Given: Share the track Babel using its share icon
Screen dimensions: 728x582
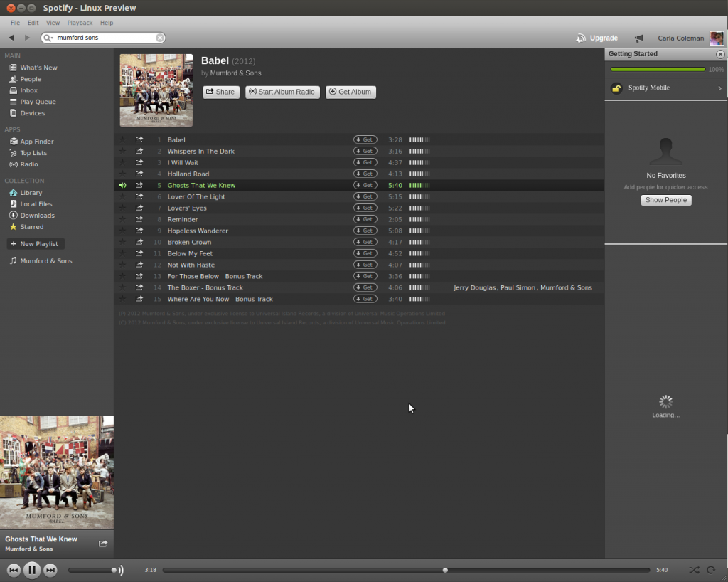Looking at the screenshot, I should 139,139.
